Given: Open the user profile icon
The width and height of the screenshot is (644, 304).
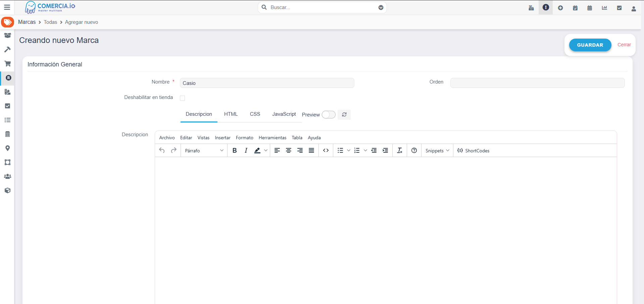Looking at the screenshot, I should tap(634, 8).
